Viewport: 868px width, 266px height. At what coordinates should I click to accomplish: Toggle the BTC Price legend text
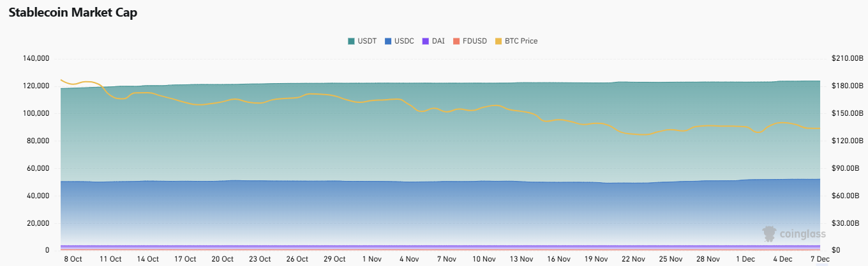point(521,41)
